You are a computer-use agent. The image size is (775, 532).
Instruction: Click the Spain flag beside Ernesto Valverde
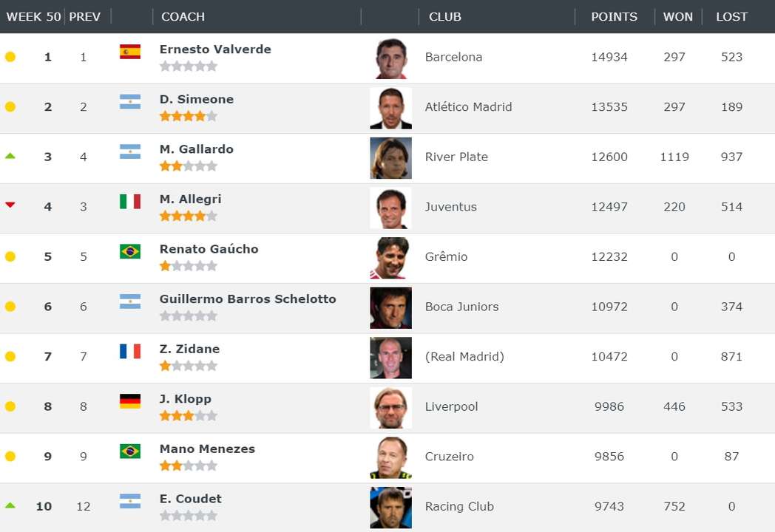coord(130,52)
